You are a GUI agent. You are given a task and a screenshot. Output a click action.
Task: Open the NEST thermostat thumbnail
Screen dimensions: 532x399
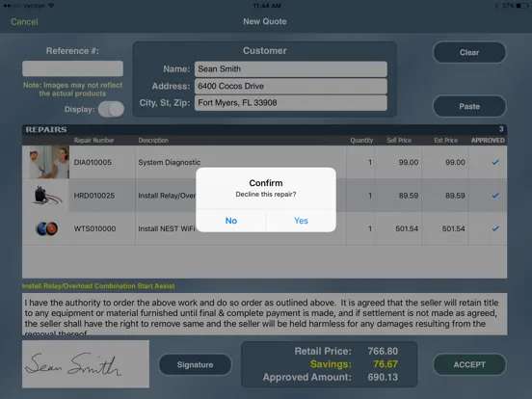[46, 228]
